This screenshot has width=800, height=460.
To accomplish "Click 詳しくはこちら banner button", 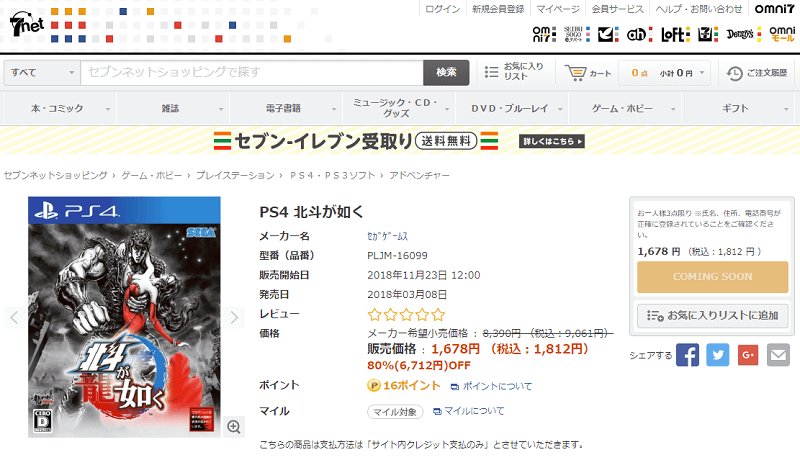I will click(x=552, y=141).
